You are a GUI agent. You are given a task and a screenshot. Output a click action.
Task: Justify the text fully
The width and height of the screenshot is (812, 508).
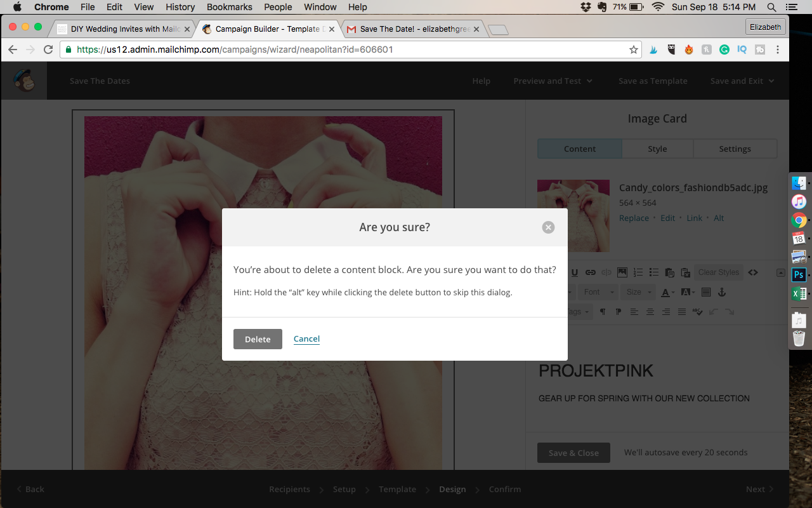click(x=682, y=312)
